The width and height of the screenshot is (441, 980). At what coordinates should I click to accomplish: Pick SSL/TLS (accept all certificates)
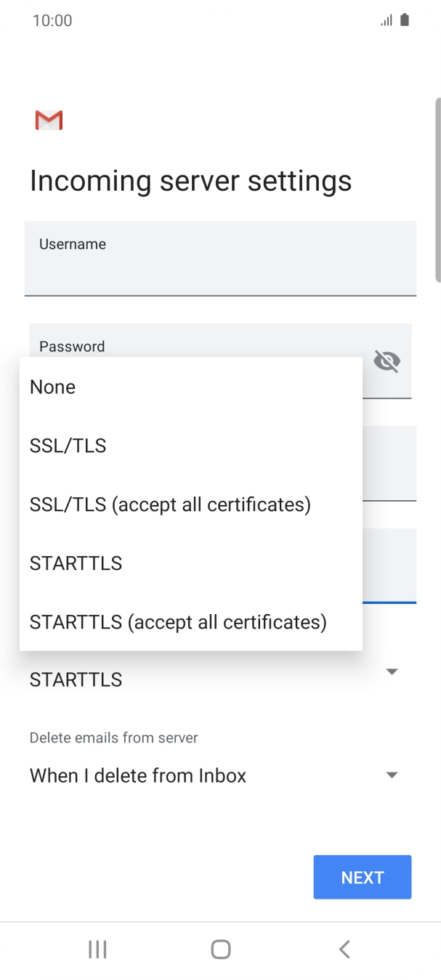pyautogui.click(x=170, y=505)
